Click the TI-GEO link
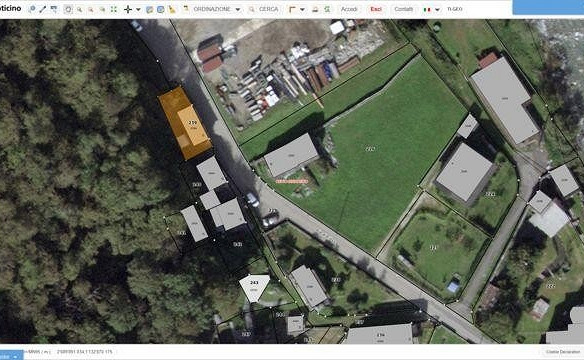 pos(454,9)
